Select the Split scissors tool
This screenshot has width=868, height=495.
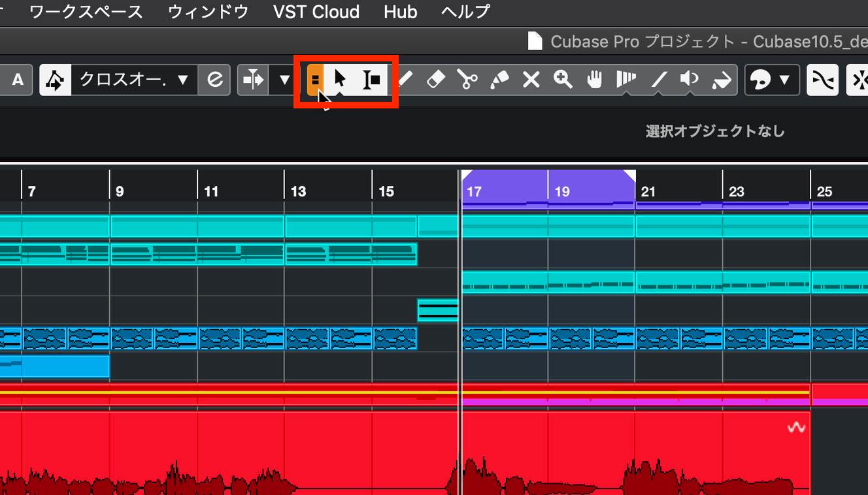tap(467, 80)
